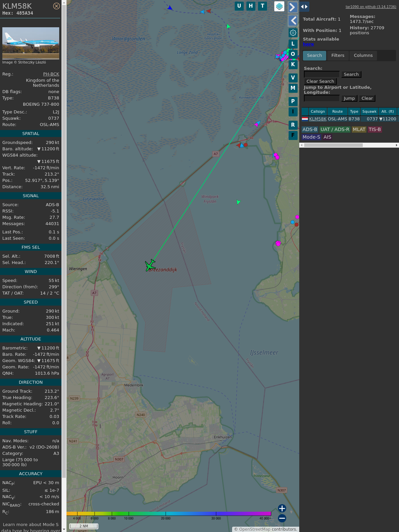
Task: Open the PH-BCK registration link
Action: click(51, 74)
